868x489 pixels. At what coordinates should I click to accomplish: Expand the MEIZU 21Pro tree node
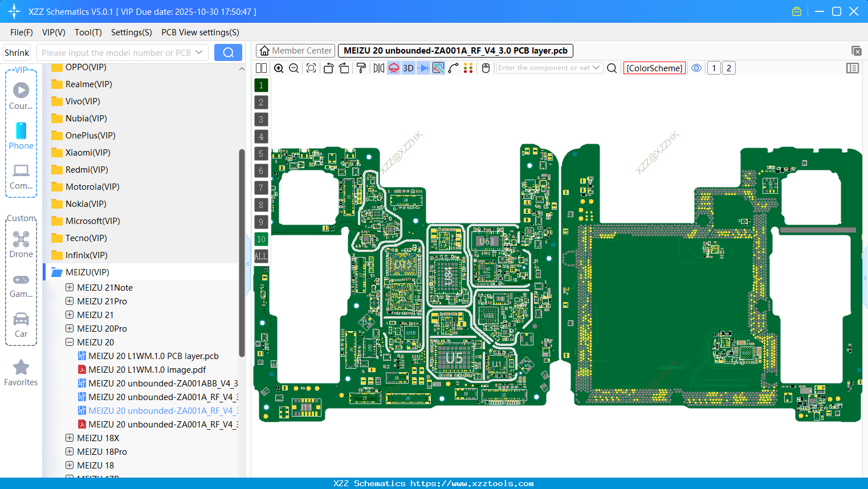coord(70,301)
